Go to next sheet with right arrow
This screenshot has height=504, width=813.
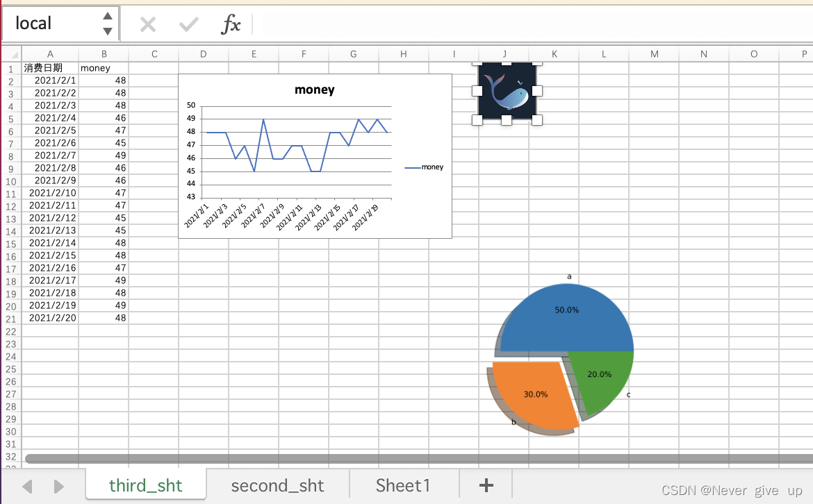click(x=58, y=487)
